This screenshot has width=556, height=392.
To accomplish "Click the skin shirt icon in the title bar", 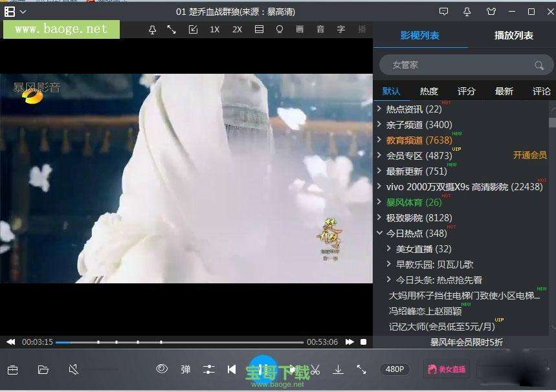I will click(491, 12).
